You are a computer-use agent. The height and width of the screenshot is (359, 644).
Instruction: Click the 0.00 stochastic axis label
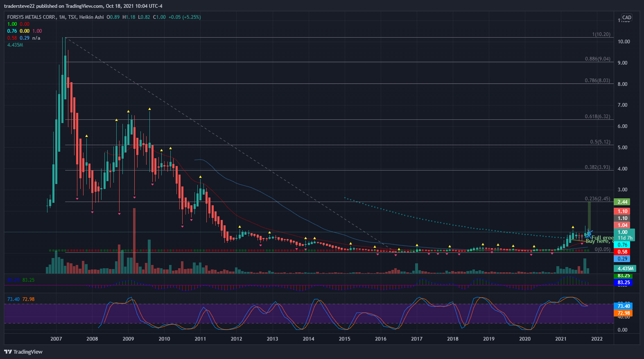(622, 330)
